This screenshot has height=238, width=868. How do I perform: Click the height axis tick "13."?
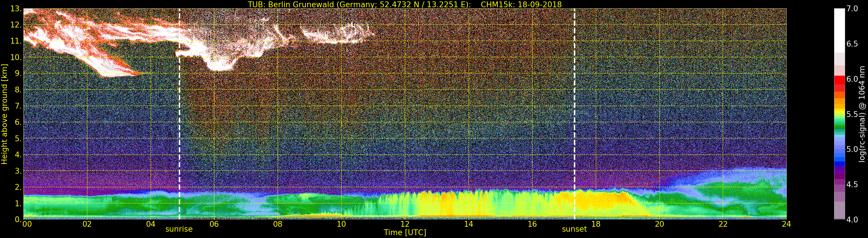point(16,9)
